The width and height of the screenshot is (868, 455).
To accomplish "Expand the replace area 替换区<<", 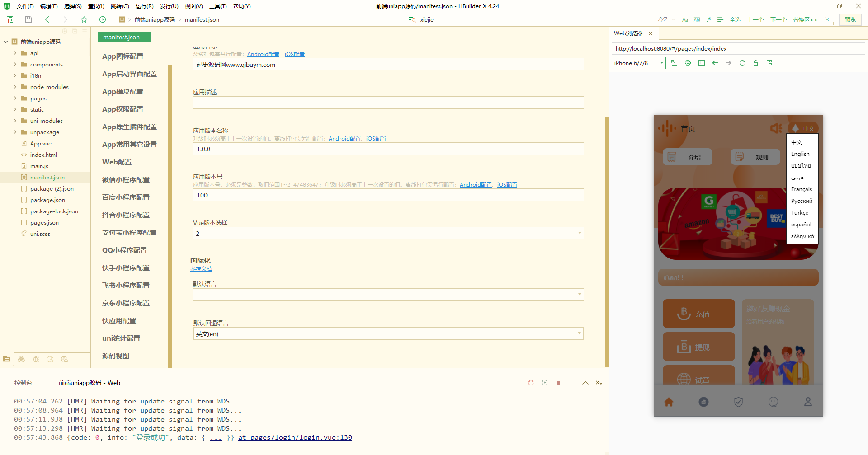I will [x=805, y=19].
